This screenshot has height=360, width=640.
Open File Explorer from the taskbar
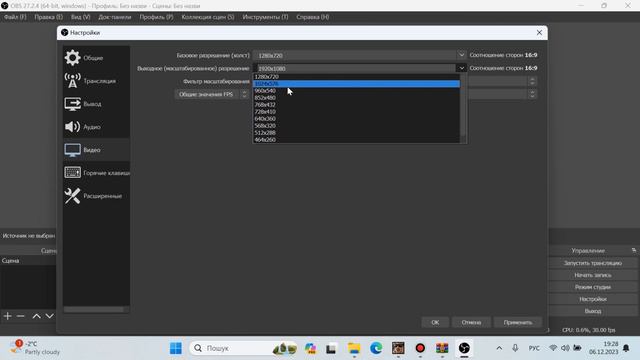354,348
